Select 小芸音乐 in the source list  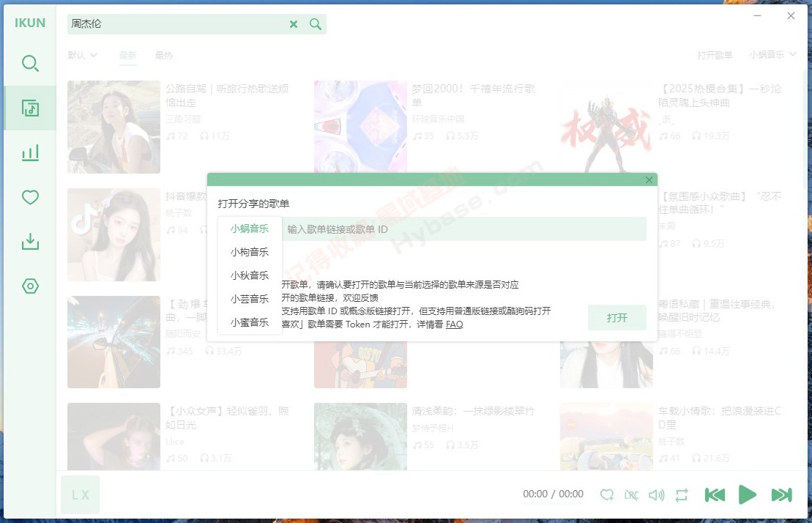click(250, 299)
